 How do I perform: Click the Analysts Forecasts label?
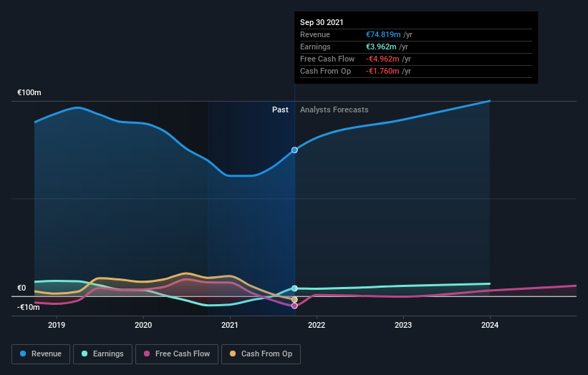click(x=334, y=109)
